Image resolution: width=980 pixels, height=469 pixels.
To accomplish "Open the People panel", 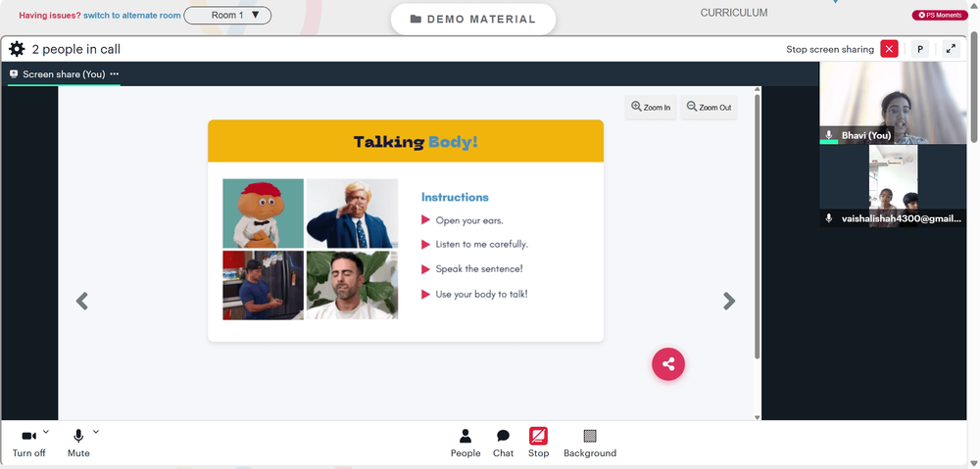I will click(465, 443).
